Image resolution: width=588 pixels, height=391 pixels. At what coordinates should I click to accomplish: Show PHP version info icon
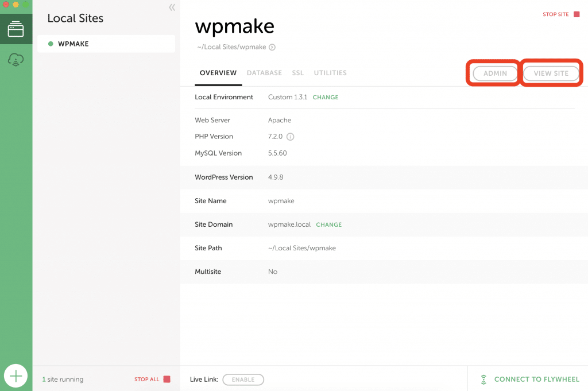[290, 137]
